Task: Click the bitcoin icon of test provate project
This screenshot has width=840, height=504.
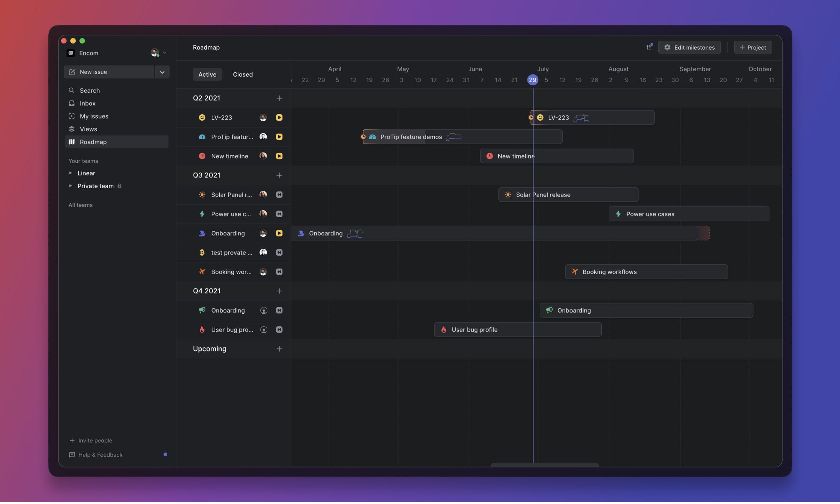Action: click(202, 253)
